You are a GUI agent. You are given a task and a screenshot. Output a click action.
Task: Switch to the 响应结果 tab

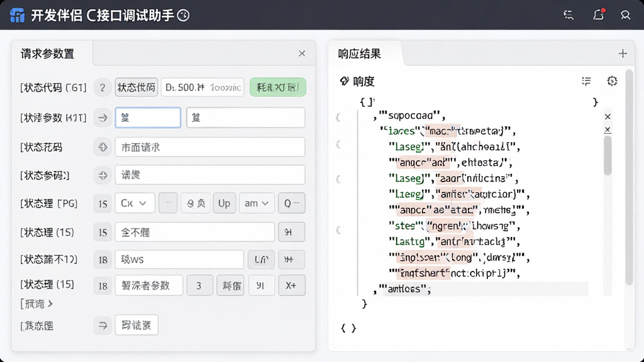tap(359, 54)
